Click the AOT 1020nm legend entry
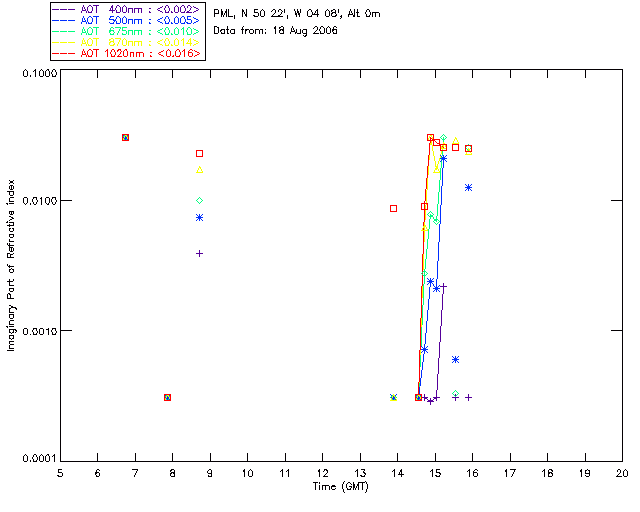 pyautogui.click(x=126, y=53)
